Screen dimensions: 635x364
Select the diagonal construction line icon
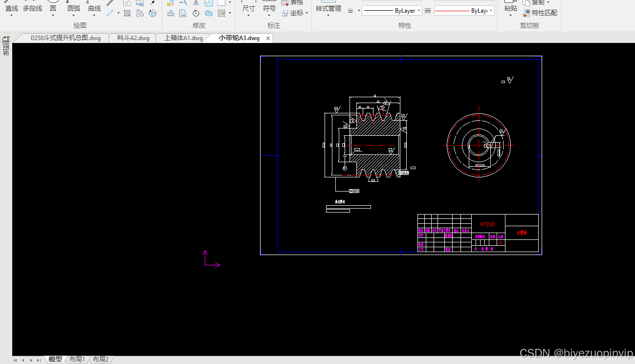[110, 13]
